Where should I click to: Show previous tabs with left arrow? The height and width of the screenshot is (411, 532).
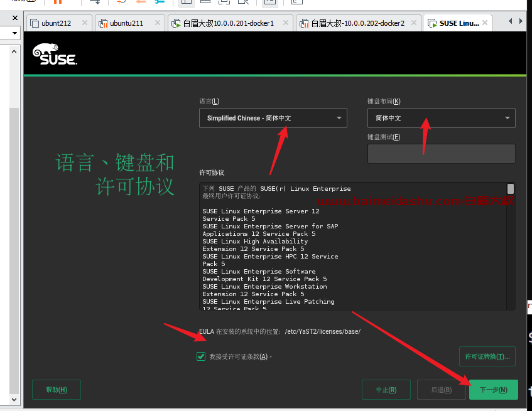[x=510, y=21]
